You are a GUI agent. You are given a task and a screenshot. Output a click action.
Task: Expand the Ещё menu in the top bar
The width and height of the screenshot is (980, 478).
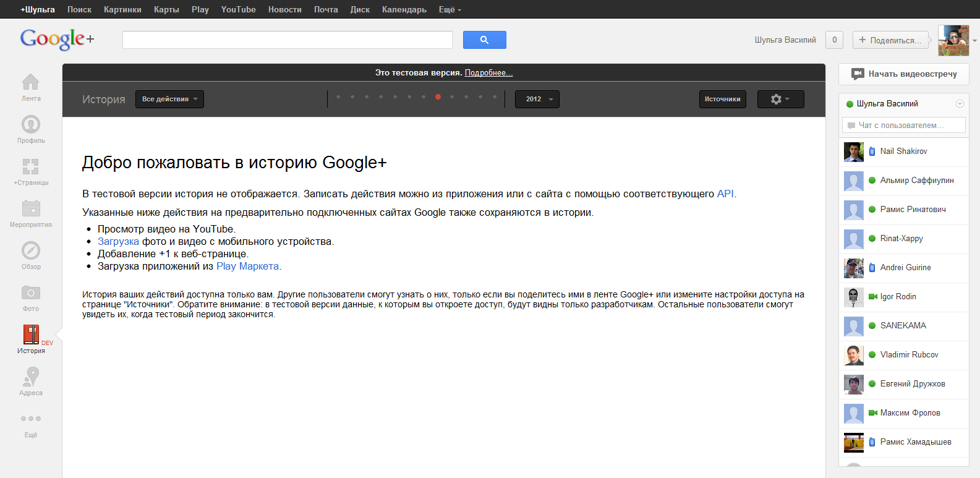[x=450, y=9]
